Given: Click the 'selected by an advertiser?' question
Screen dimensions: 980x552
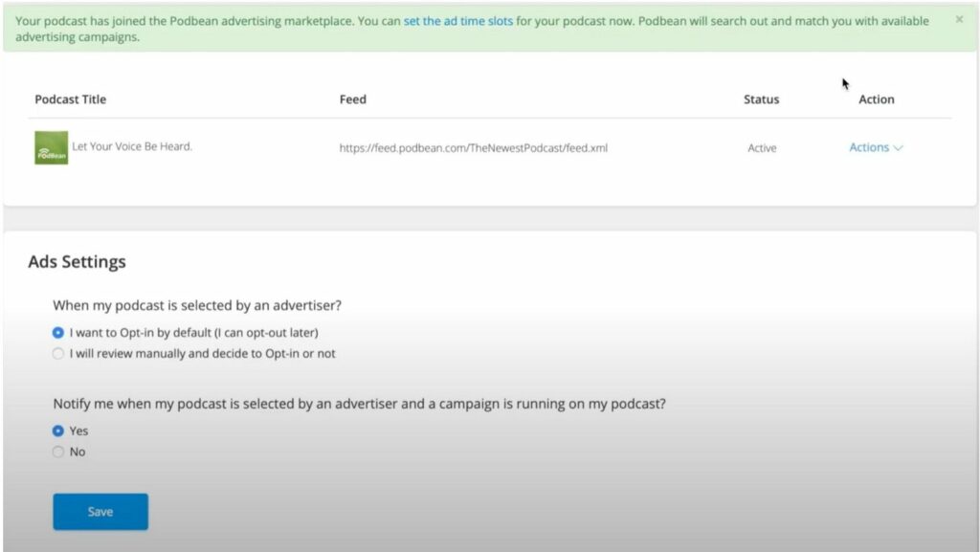Looking at the screenshot, I should (197, 305).
